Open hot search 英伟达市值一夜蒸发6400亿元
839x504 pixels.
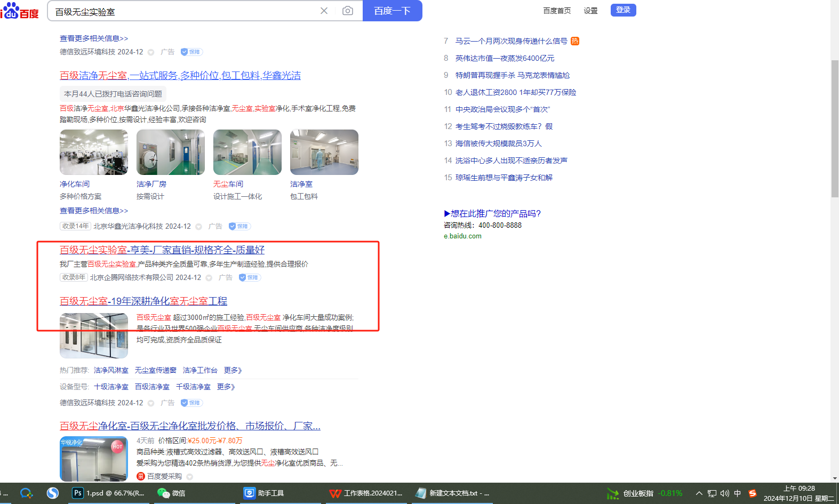click(x=505, y=58)
